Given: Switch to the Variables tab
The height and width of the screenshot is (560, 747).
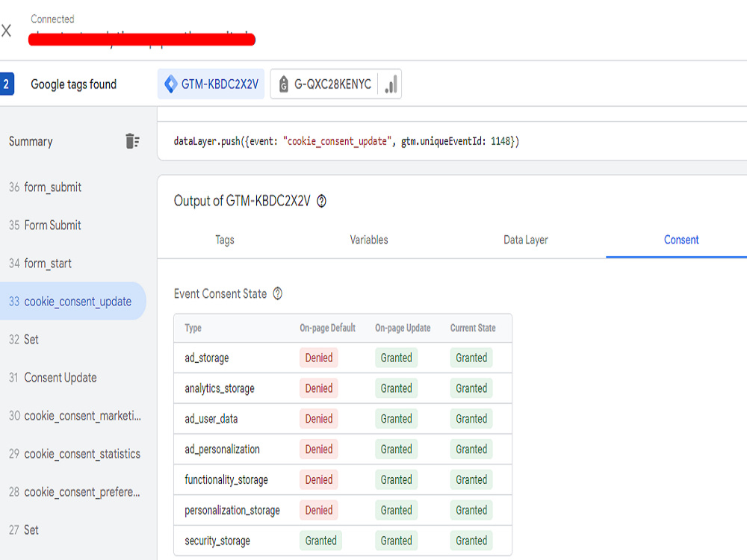Looking at the screenshot, I should pyautogui.click(x=369, y=240).
